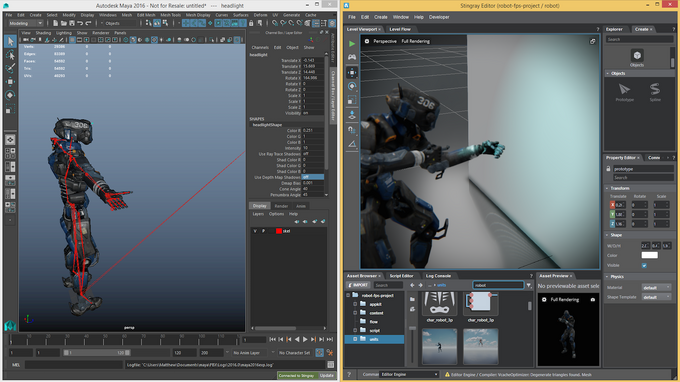This screenshot has width=680, height=382.
Task: Open the Editor Engine command dropdown
Action: click(409, 375)
